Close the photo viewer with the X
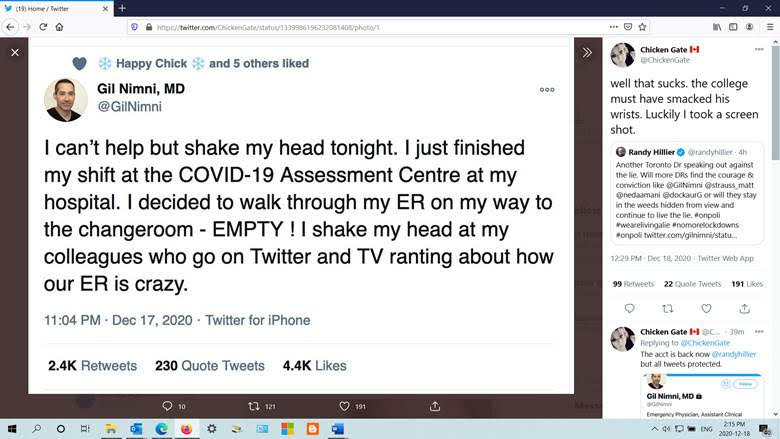 (x=14, y=52)
